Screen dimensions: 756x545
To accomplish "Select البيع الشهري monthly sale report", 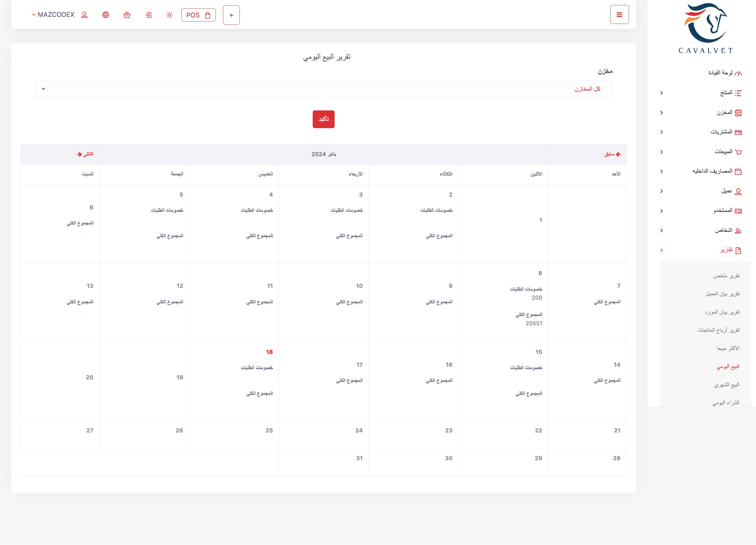I will (726, 385).
